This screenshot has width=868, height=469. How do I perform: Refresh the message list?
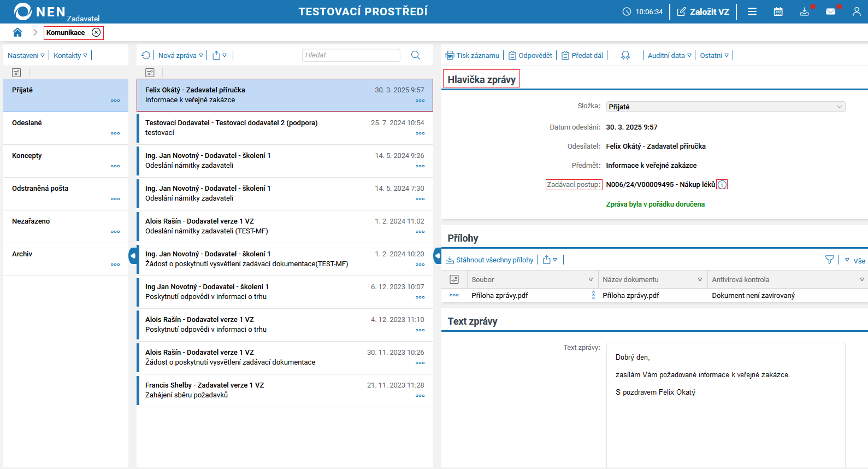(x=146, y=55)
